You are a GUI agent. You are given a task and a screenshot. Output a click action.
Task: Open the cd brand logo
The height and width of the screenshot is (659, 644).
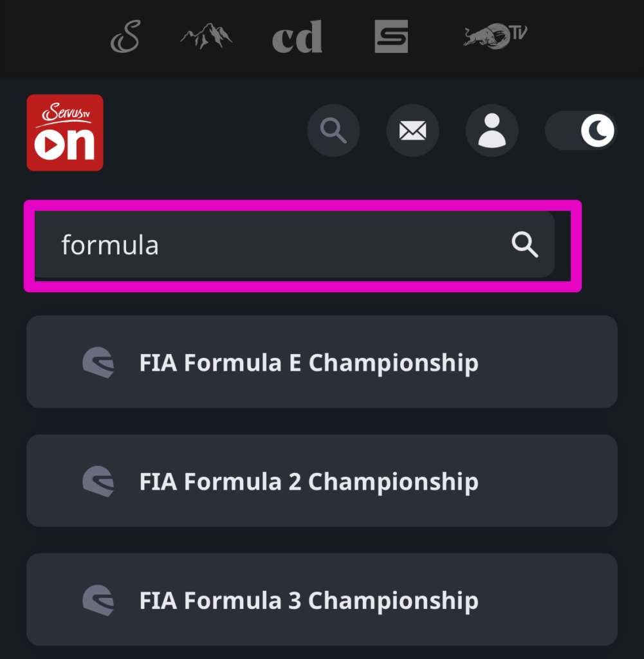(297, 37)
